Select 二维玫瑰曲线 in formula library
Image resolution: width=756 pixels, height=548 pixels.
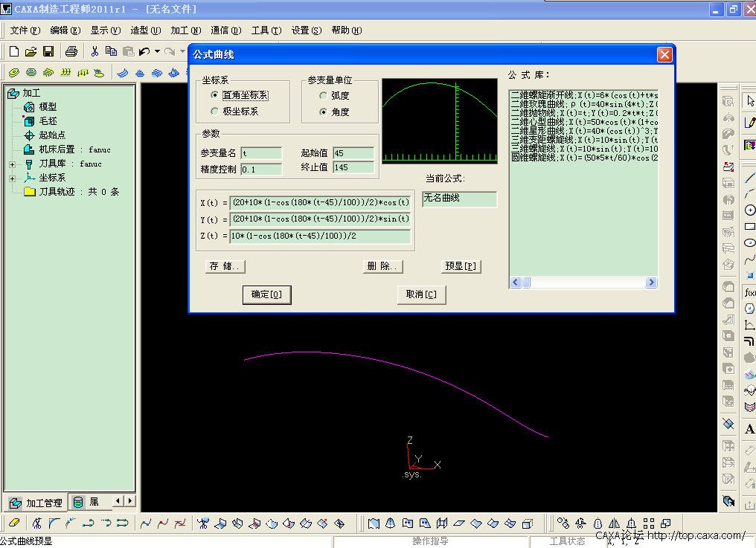pyautogui.click(x=584, y=104)
